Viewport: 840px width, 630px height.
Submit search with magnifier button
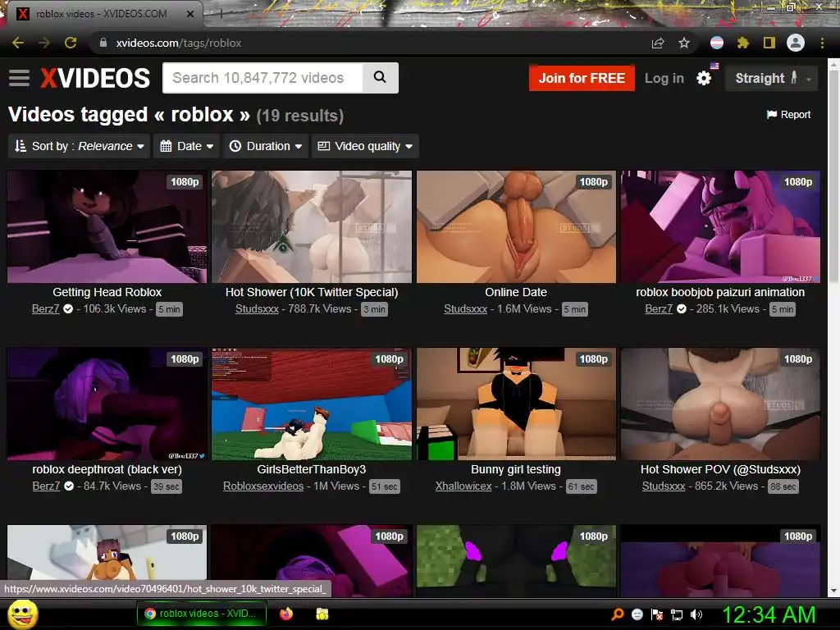point(380,78)
